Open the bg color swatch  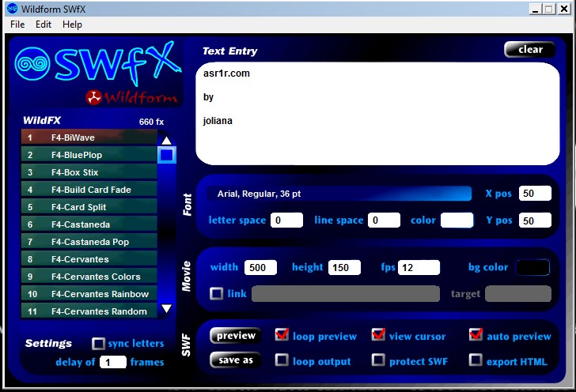click(x=533, y=267)
